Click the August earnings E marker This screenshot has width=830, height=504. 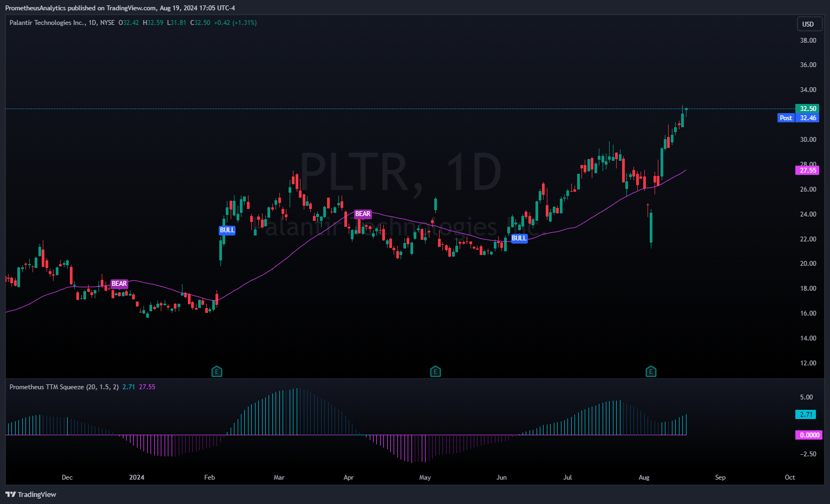click(x=651, y=371)
